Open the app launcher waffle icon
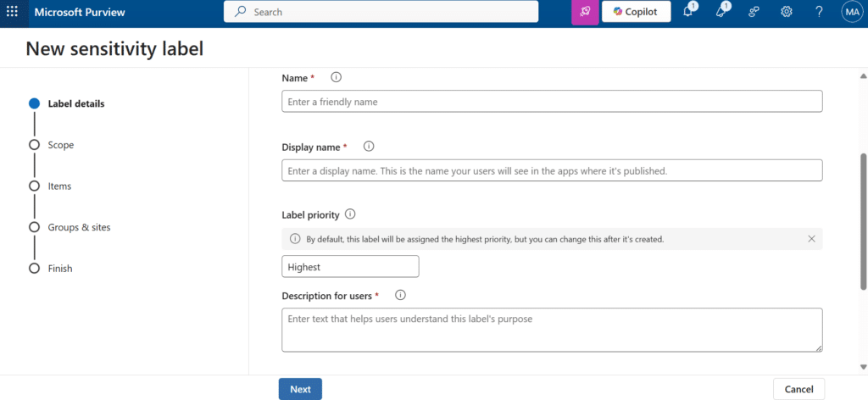 pos(12,12)
